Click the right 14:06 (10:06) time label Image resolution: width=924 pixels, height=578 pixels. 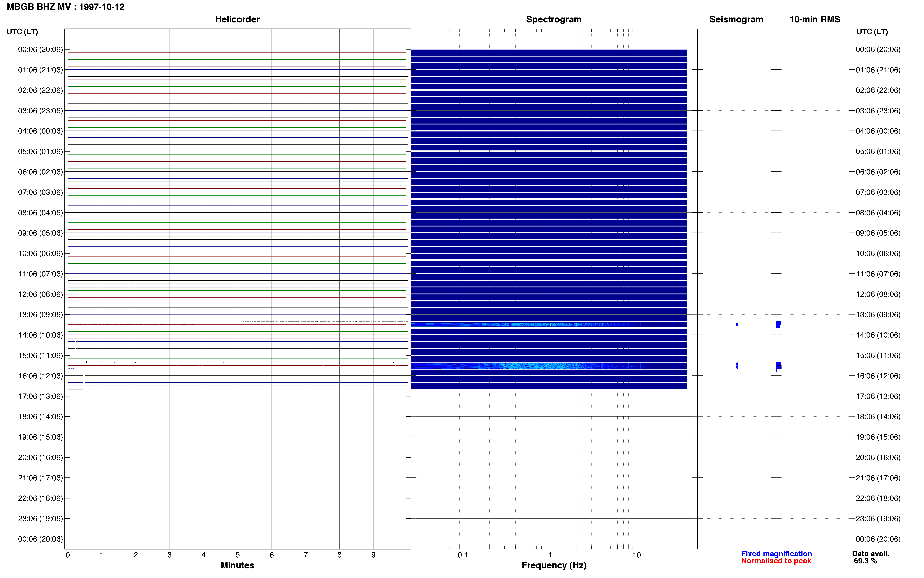[x=878, y=335]
